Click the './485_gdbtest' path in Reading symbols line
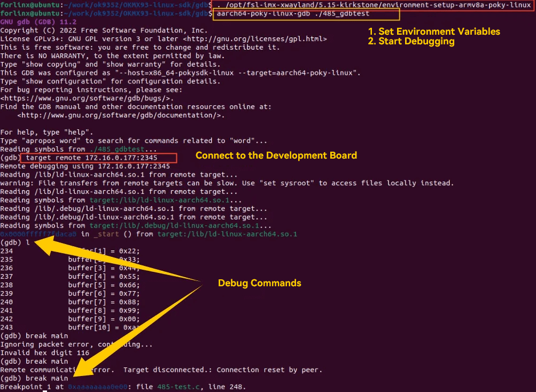Image resolution: width=536 pixels, height=392 pixels. [117, 150]
